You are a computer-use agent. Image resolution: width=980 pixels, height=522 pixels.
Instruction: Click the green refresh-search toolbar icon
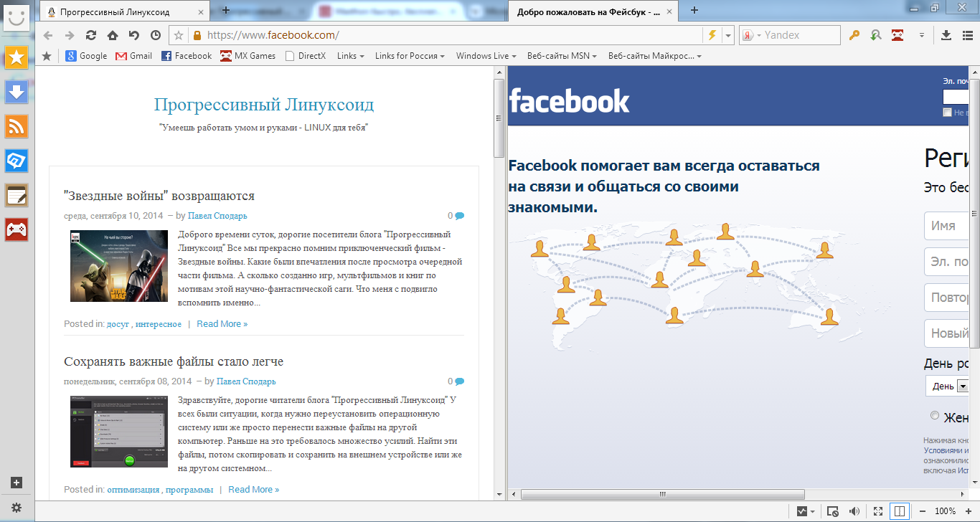click(876, 35)
